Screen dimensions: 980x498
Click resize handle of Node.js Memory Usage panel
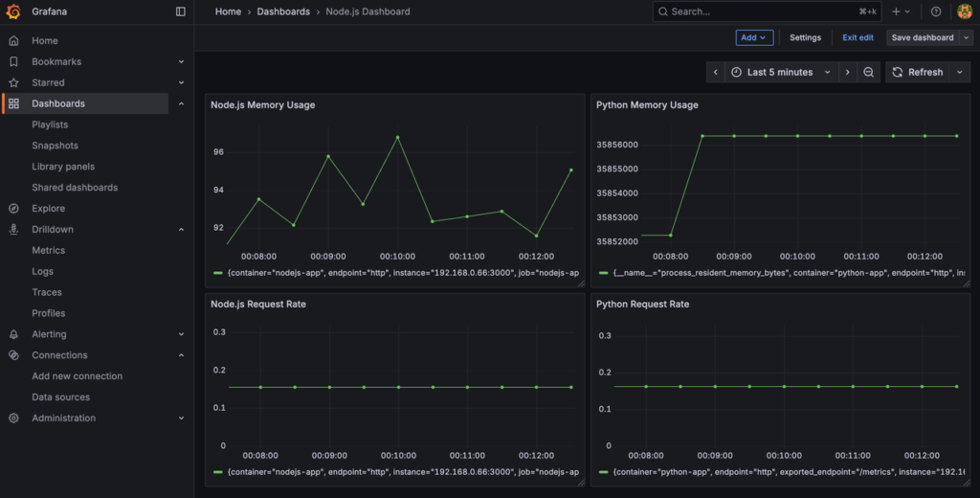coord(581,284)
